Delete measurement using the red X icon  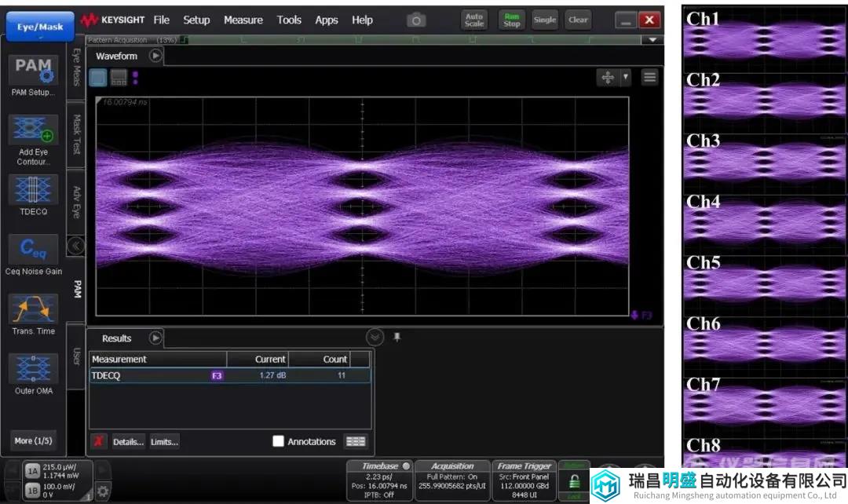coord(98,441)
